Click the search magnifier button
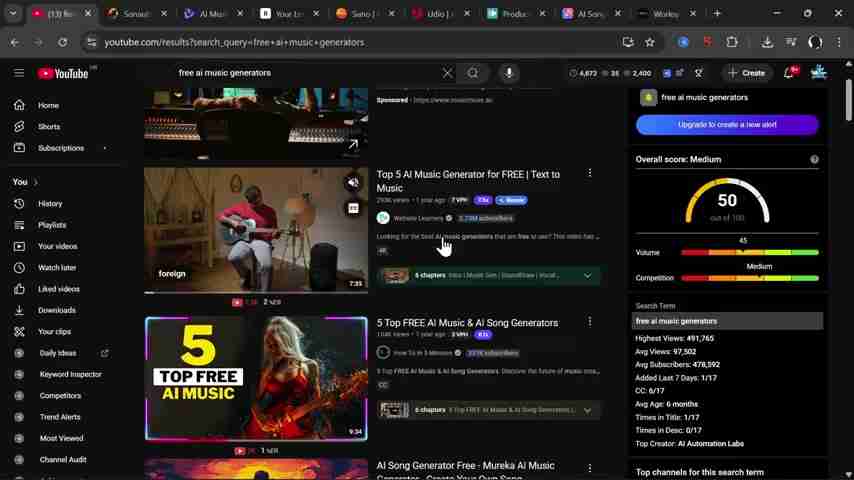This screenshot has height=480, width=854. coord(473,73)
